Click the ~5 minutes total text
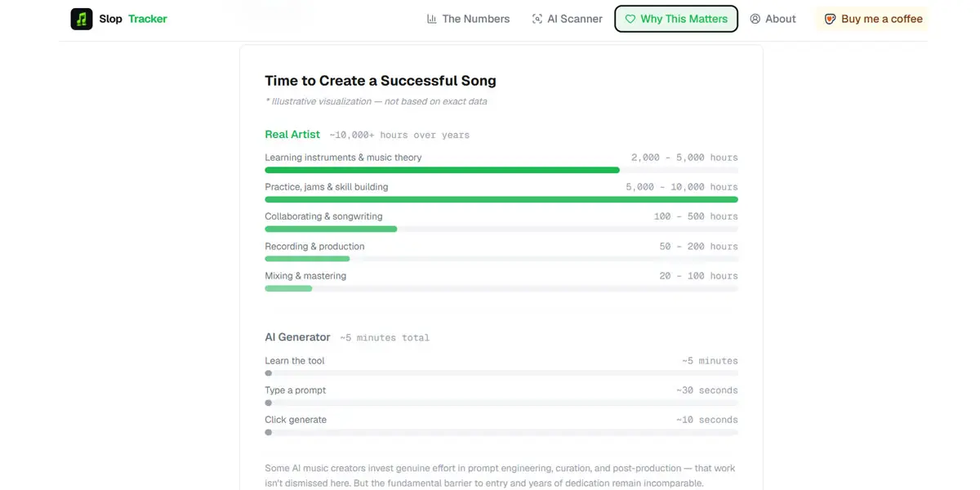Screen dimensions: 980x490 [x=385, y=337]
